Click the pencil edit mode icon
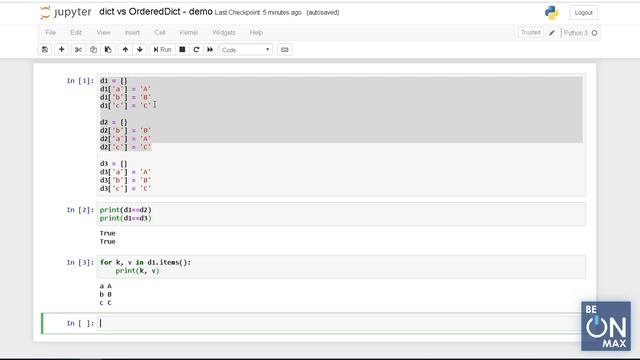This screenshot has height=360, width=640. click(x=552, y=33)
